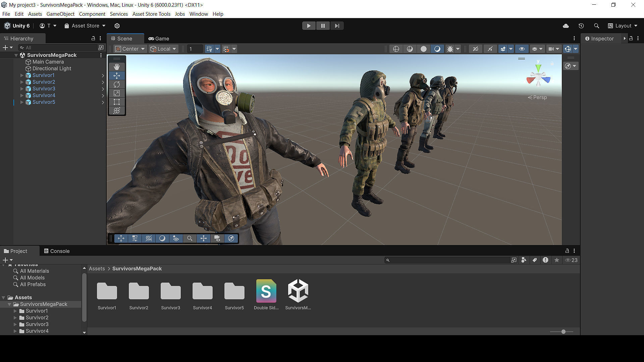Click the favorites star icon in Project
The width and height of the screenshot is (644, 362).
click(x=557, y=260)
